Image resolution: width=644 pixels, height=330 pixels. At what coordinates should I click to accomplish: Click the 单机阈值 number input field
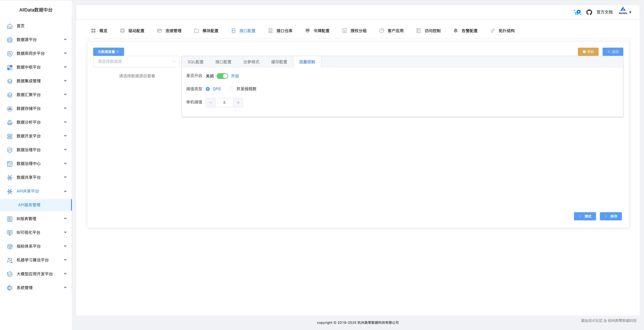(224, 103)
